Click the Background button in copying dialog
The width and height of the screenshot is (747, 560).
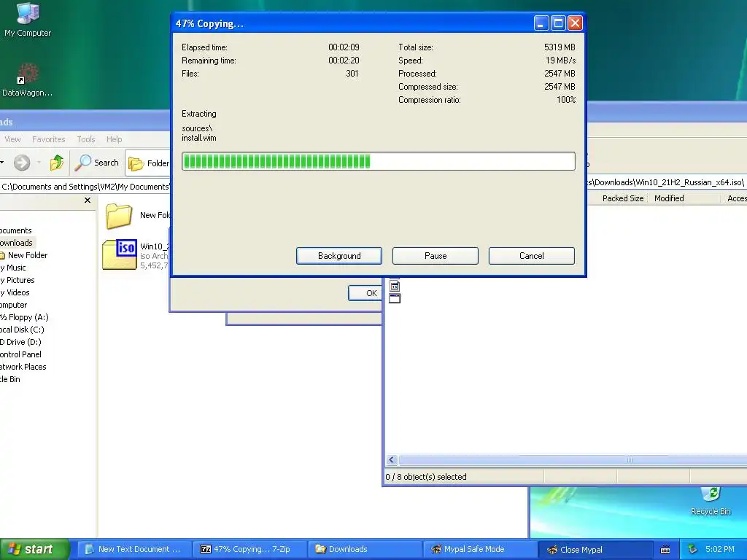click(x=339, y=256)
